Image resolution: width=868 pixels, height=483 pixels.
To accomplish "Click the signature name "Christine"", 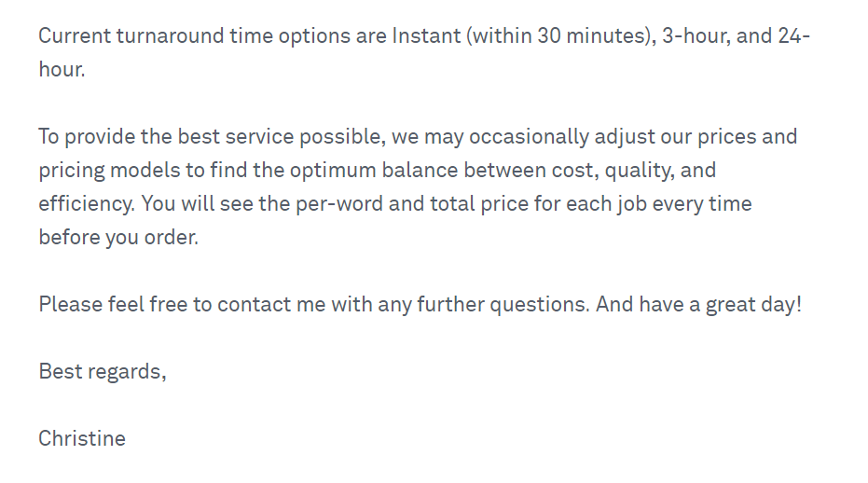I will click(x=82, y=438).
